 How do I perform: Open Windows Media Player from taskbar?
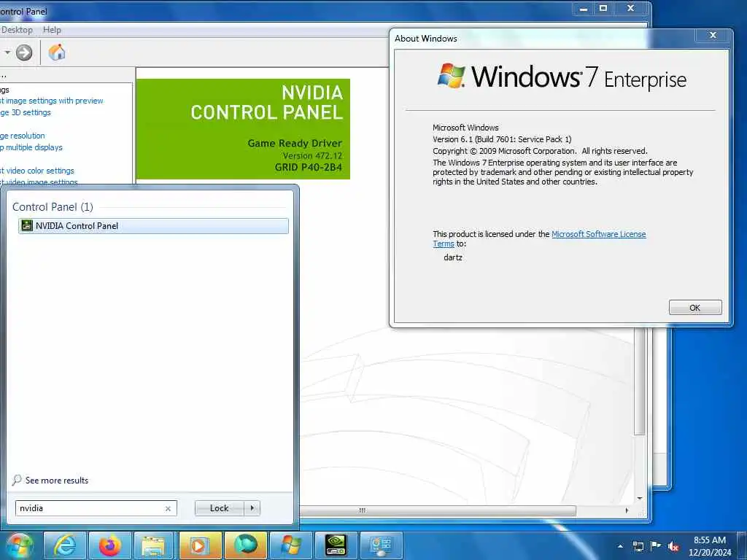click(x=200, y=545)
